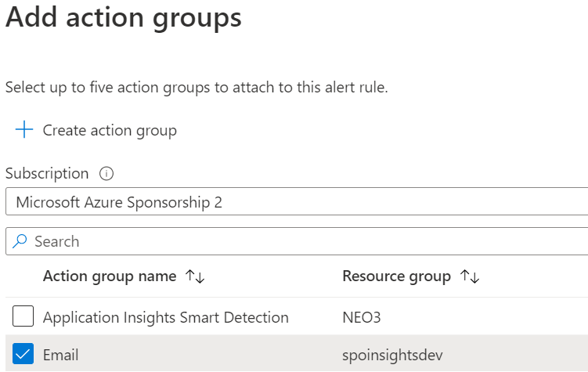Viewport: 588px width, 372px height.
Task: Click the spoinsightsdev resource group cell
Action: (x=392, y=355)
